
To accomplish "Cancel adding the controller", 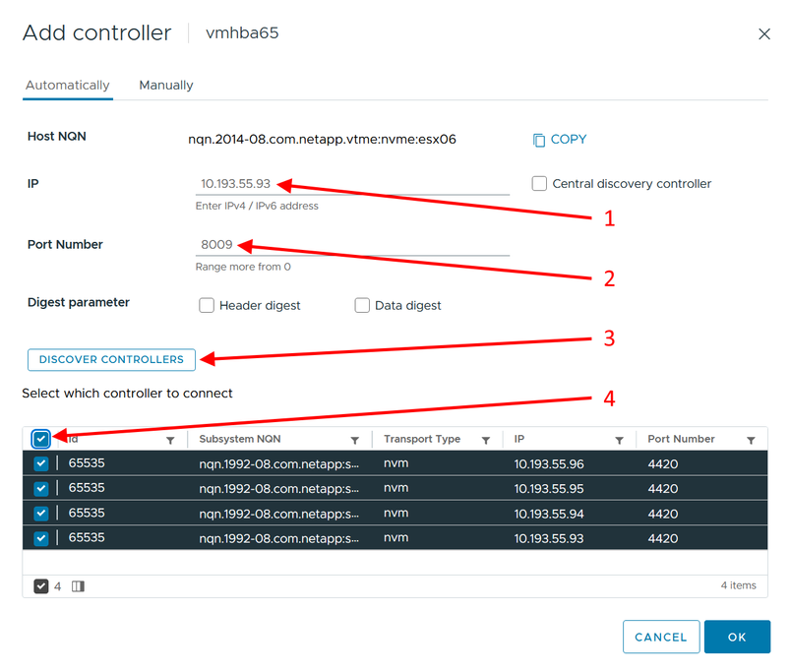I will pyautogui.click(x=661, y=637).
